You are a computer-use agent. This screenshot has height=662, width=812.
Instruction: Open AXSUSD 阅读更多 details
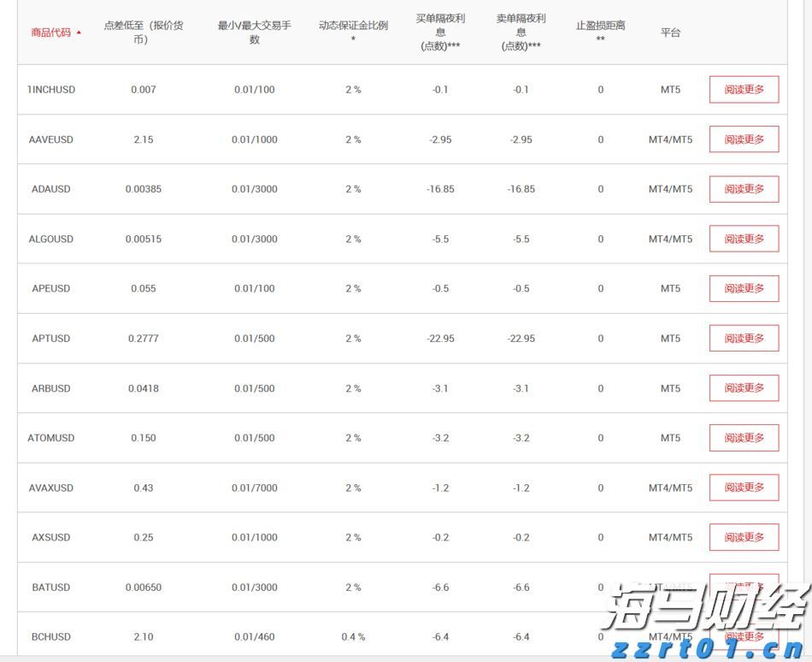[744, 537]
